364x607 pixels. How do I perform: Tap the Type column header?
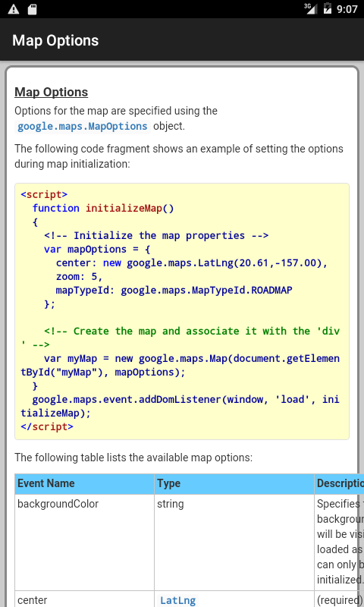click(x=234, y=483)
